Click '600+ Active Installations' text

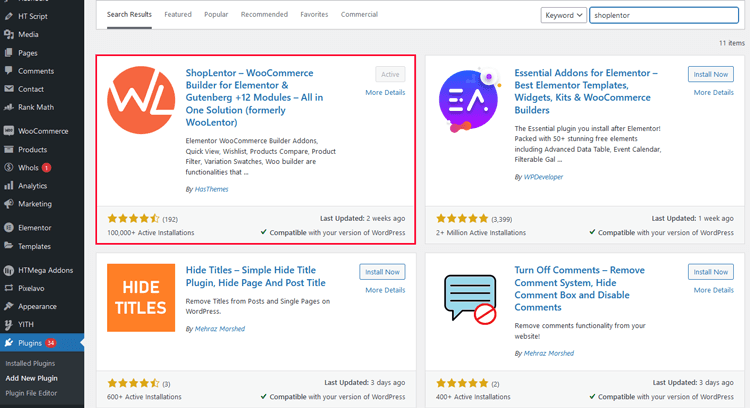tap(144, 397)
